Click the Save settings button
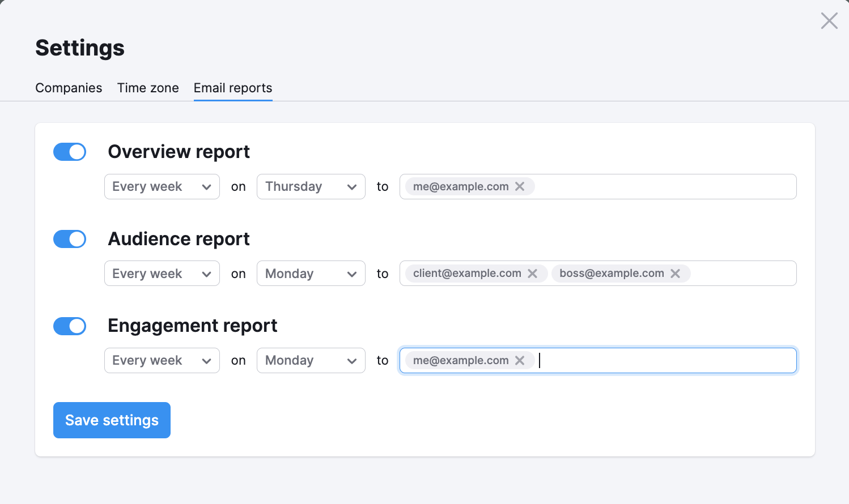Image resolution: width=849 pixels, height=504 pixels. 112,420
